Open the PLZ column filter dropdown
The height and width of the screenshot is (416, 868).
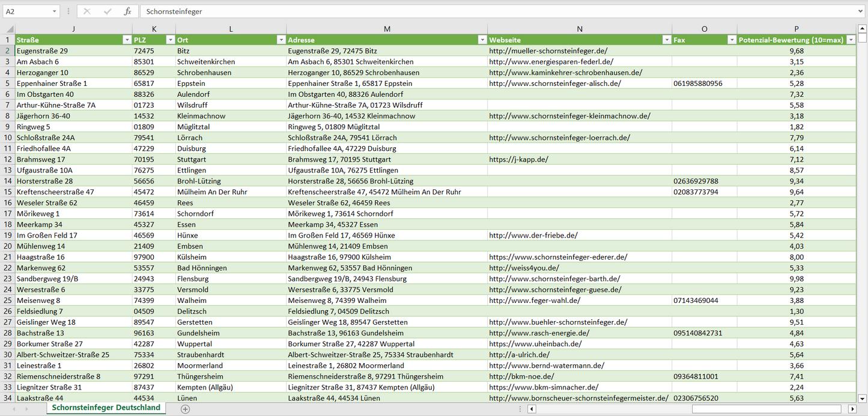tap(169, 40)
